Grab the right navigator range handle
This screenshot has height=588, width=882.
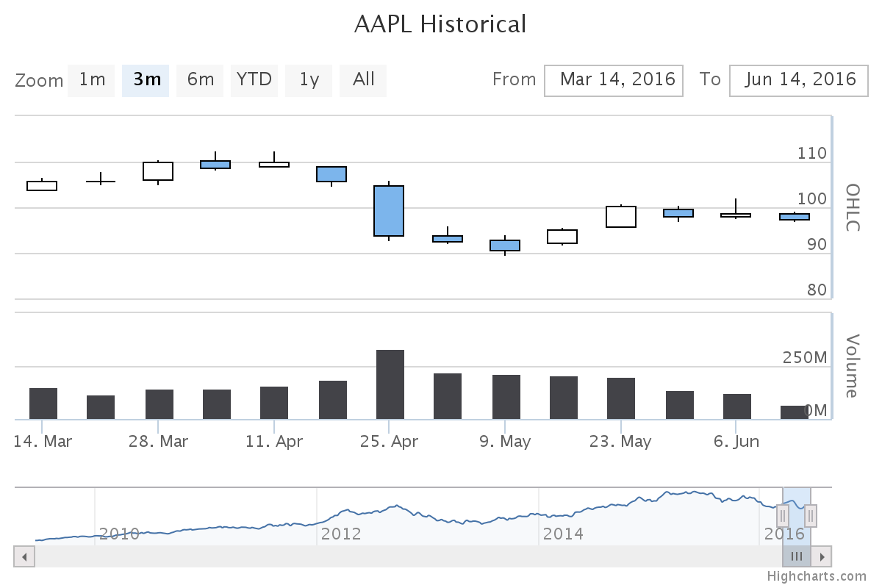(x=811, y=515)
